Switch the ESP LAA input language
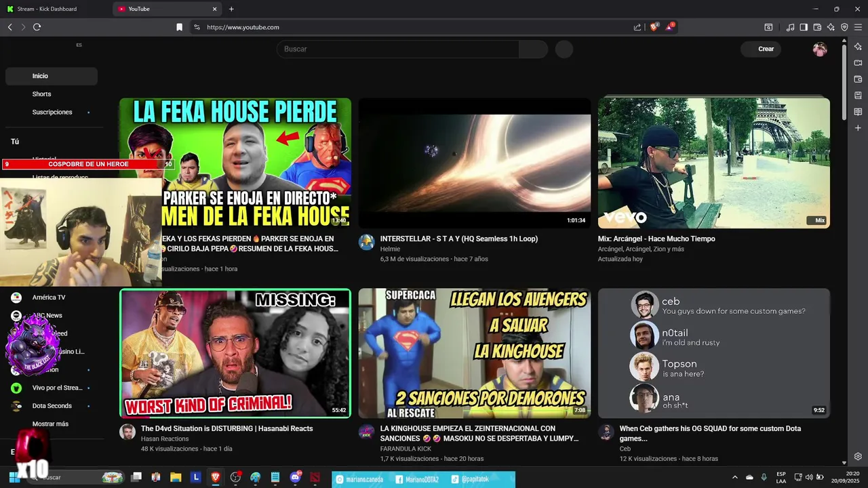 (781, 477)
